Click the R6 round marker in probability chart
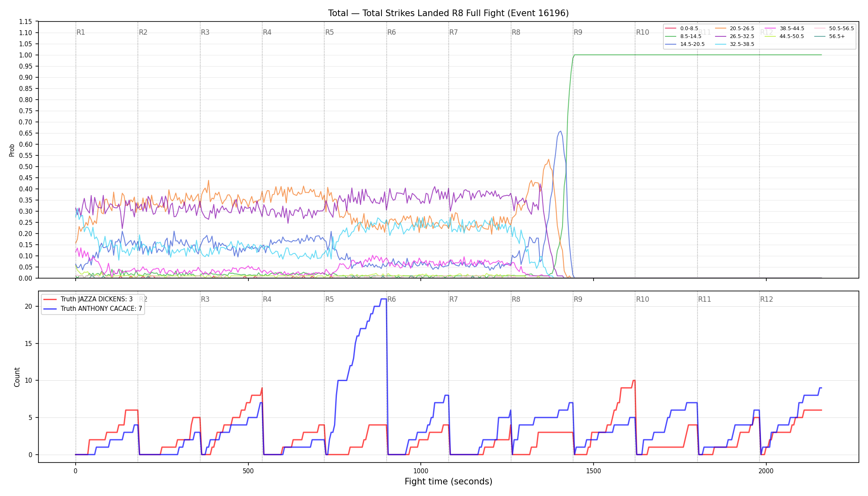Viewport: 868px width, 496px height. pyautogui.click(x=391, y=32)
